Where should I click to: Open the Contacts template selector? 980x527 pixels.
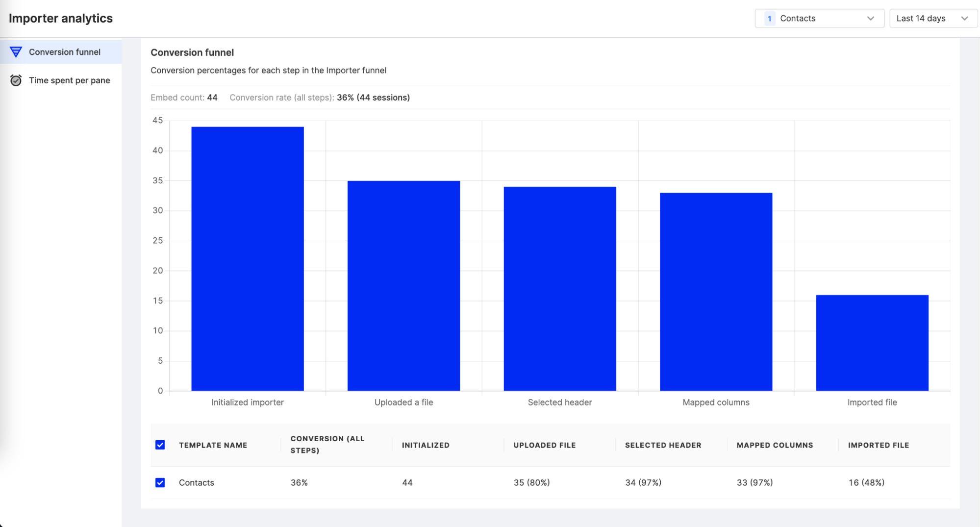click(819, 19)
